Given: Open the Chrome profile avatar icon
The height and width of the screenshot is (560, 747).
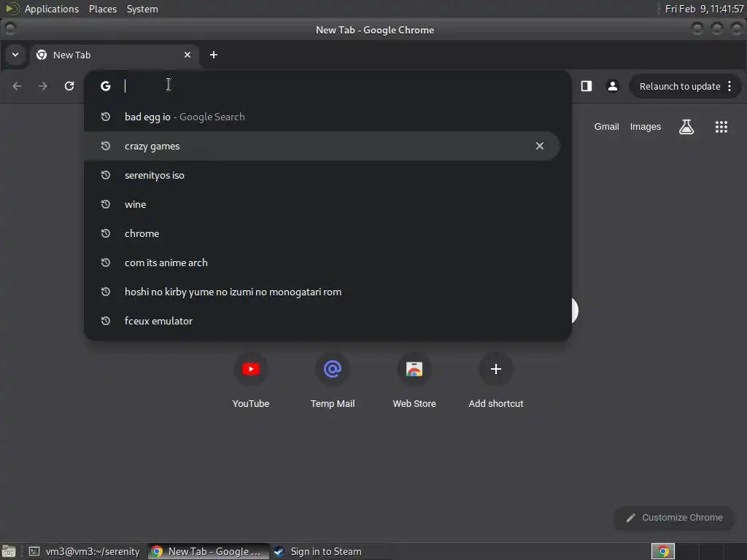Looking at the screenshot, I should tap(613, 86).
